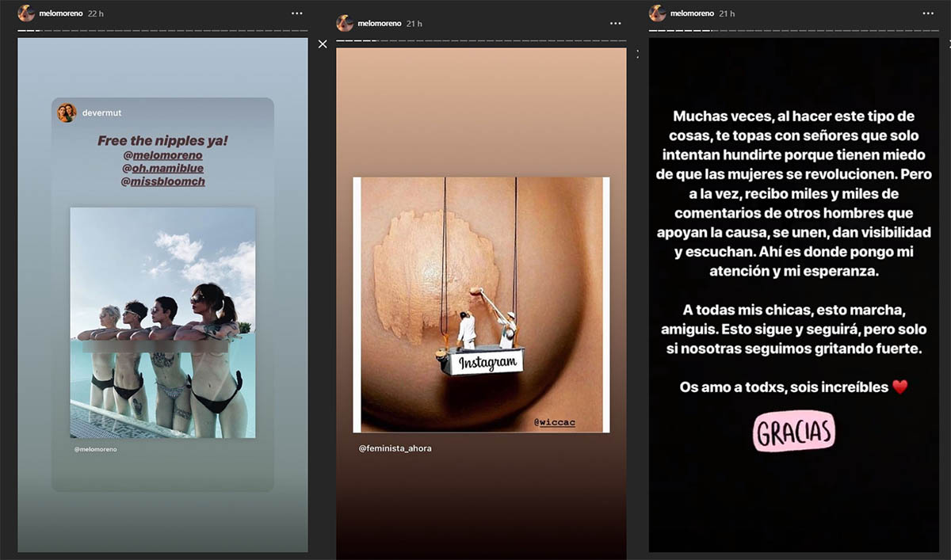Viewport: 951px width, 560px height.
Task: Expand the options menu on the middle story
Action: click(615, 24)
